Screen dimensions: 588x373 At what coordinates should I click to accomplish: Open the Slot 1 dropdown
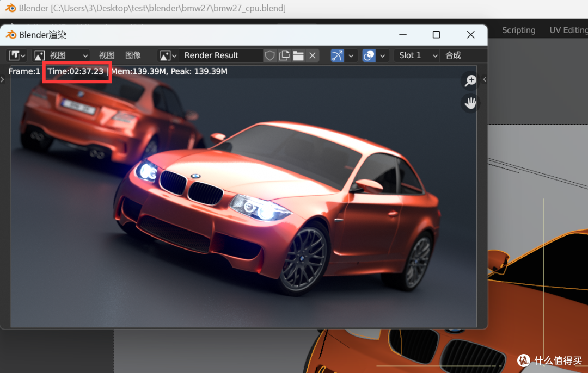point(417,55)
